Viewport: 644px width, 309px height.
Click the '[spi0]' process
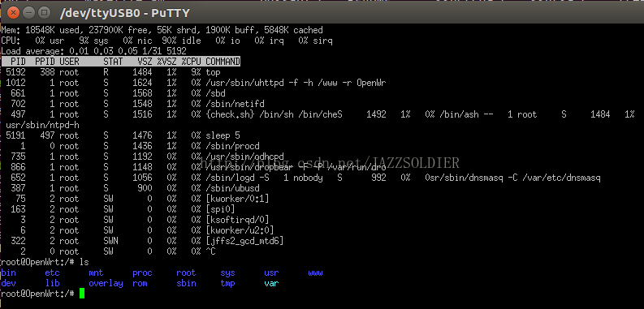(x=220, y=209)
